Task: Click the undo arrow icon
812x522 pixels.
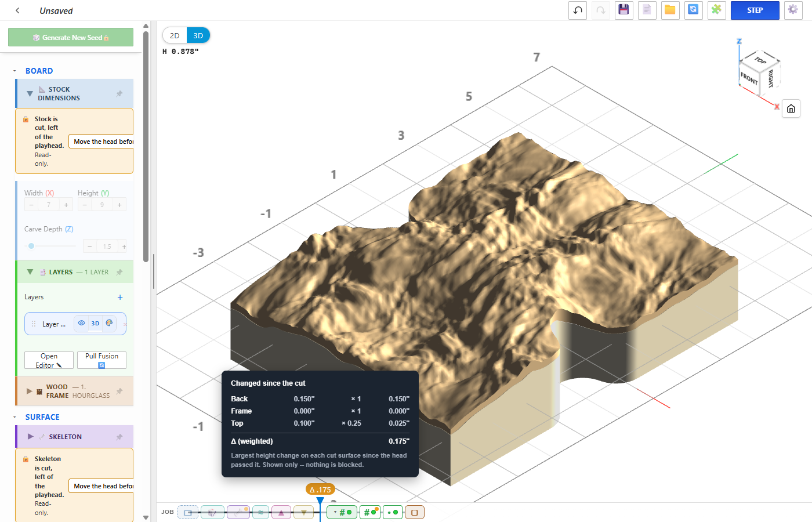Action: click(x=578, y=10)
